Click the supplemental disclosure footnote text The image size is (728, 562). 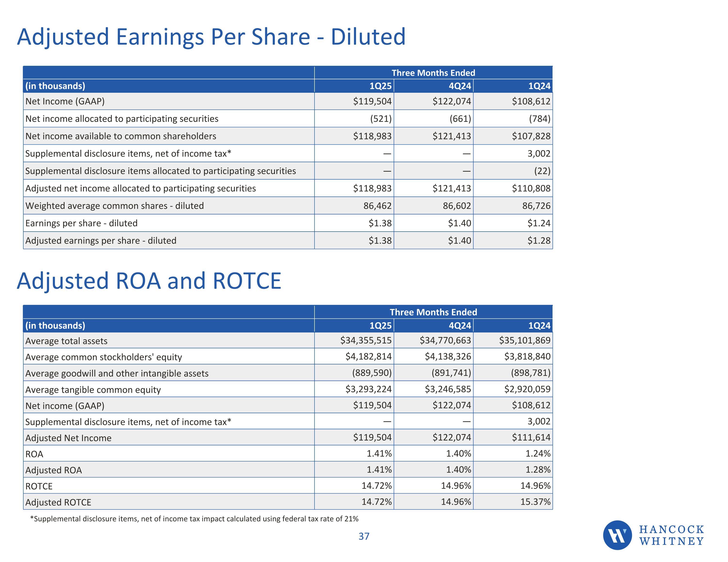pyautogui.click(x=194, y=519)
